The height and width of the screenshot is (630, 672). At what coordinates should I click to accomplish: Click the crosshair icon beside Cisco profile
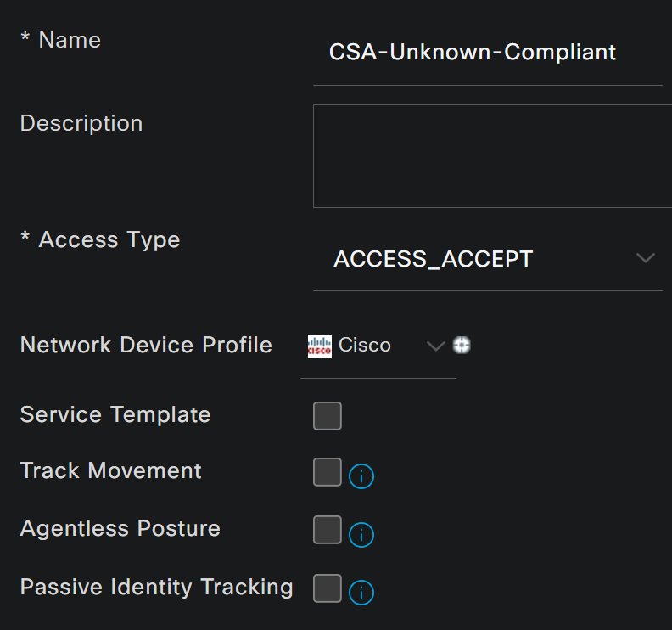point(462,345)
